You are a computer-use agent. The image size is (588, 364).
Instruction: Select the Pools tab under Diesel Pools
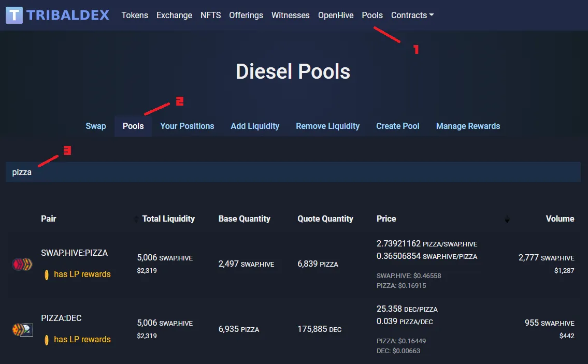(x=133, y=126)
